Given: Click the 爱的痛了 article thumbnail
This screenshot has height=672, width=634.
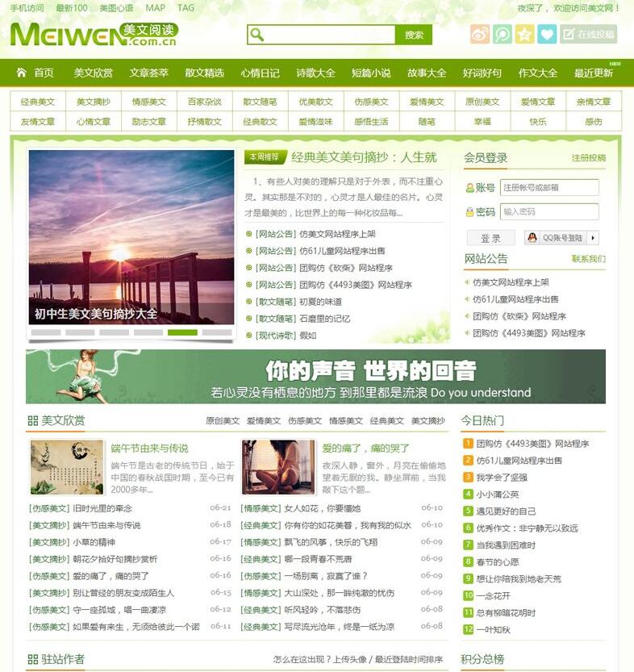Looking at the screenshot, I should pyautogui.click(x=278, y=467).
